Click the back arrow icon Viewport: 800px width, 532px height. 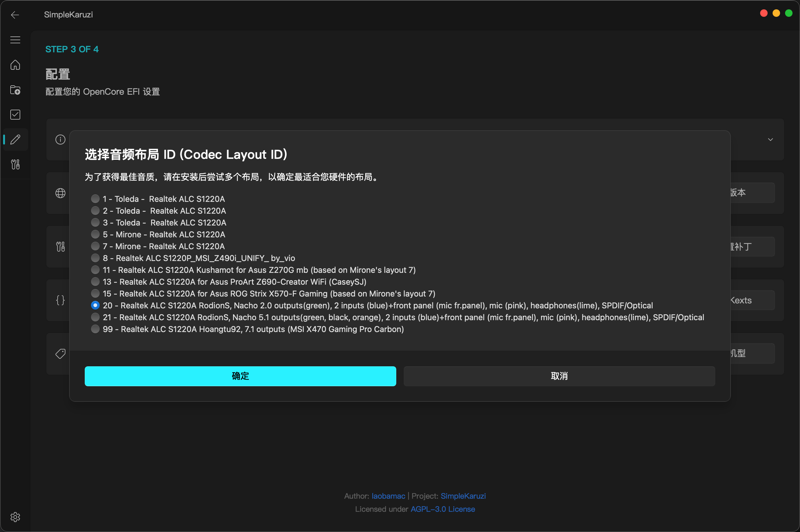tap(15, 15)
